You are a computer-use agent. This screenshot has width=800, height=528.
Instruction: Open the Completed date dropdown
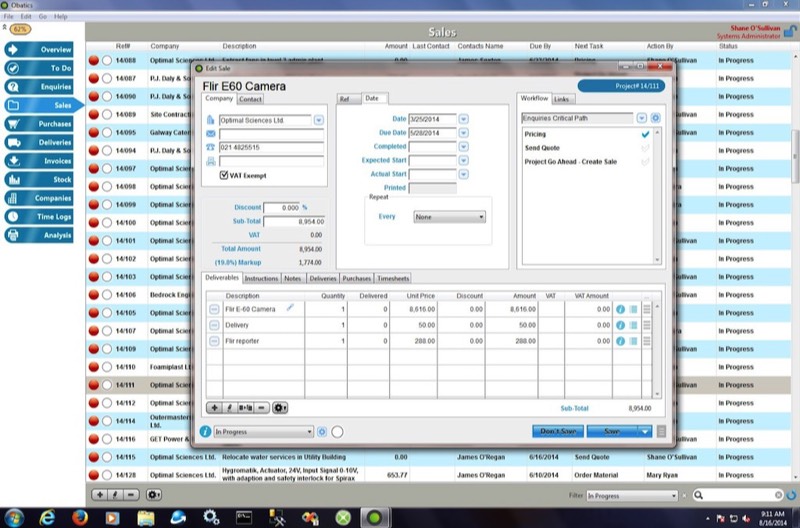463,146
